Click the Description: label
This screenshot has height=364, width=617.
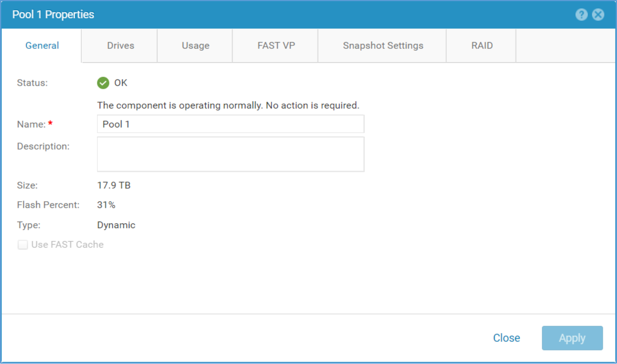43,146
